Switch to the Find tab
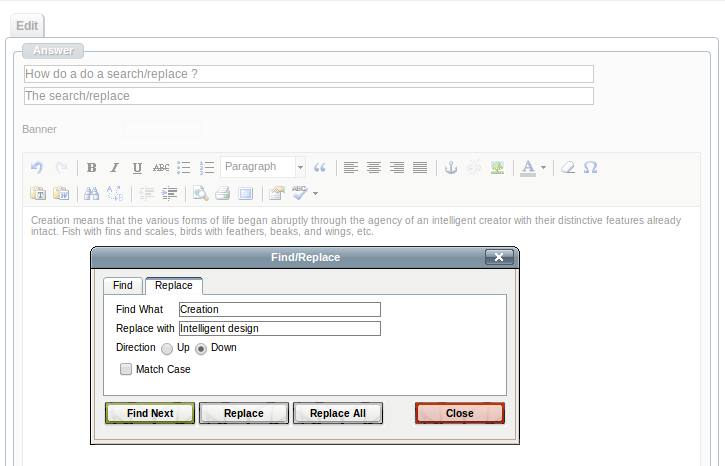This screenshot has width=725, height=466. pos(122,286)
